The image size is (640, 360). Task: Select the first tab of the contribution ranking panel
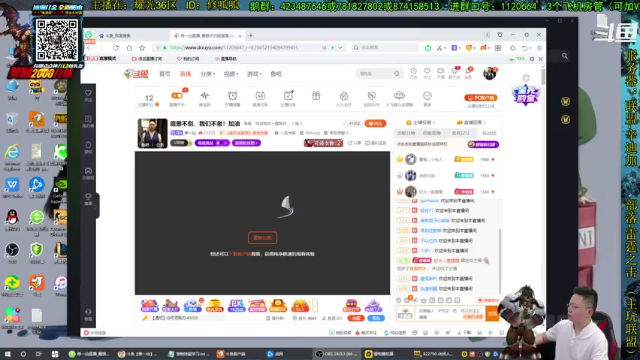click(x=406, y=133)
